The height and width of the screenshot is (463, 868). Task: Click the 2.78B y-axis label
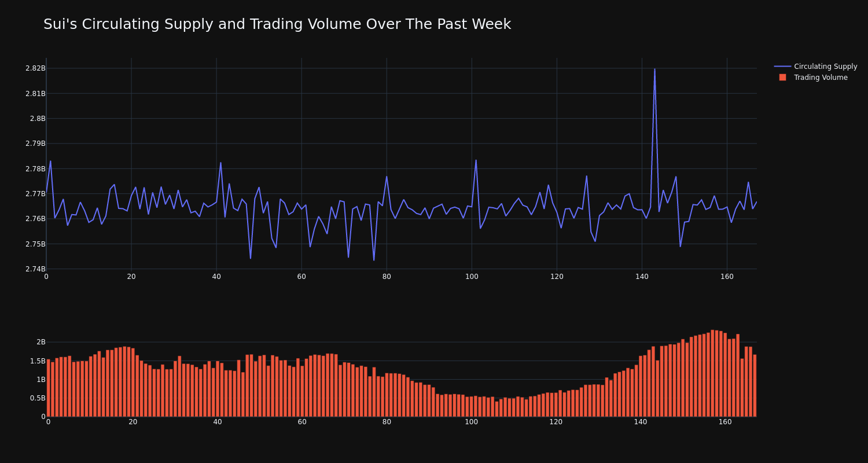(35, 169)
